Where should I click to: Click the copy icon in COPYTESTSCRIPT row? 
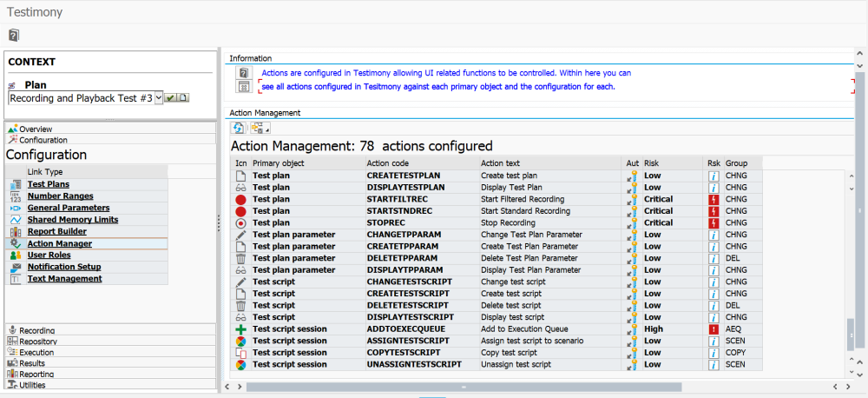tap(240, 353)
